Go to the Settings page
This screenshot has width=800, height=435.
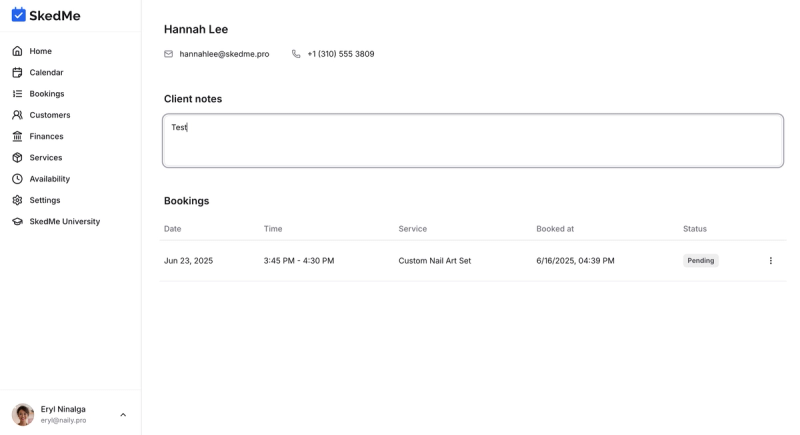(x=45, y=200)
